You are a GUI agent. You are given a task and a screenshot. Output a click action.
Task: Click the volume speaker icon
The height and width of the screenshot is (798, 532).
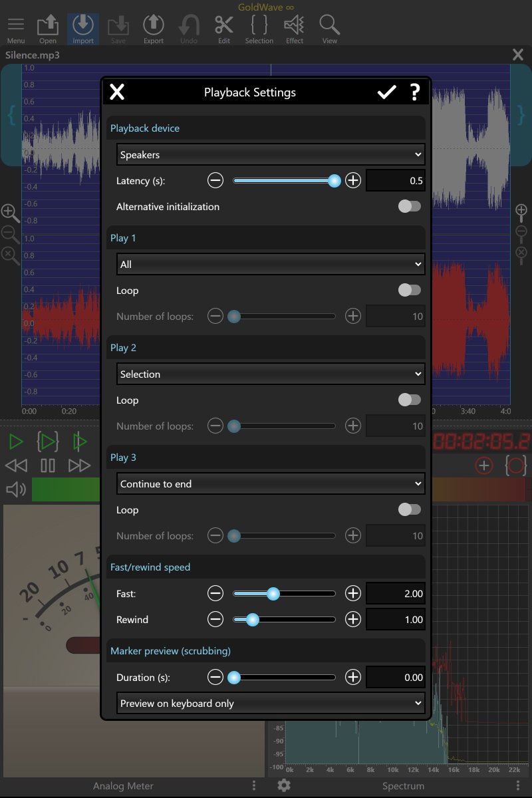click(16, 490)
